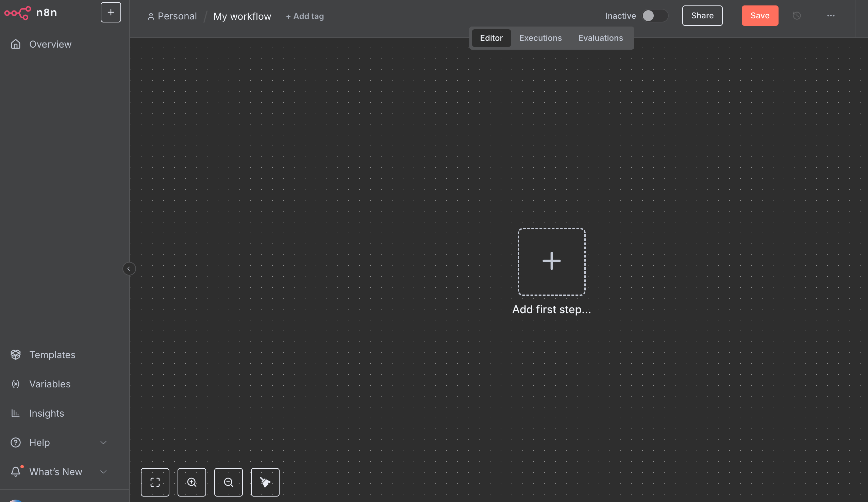The image size is (868, 502).
Task: Collapse the sidebar with the arrow handle
Action: (129, 268)
